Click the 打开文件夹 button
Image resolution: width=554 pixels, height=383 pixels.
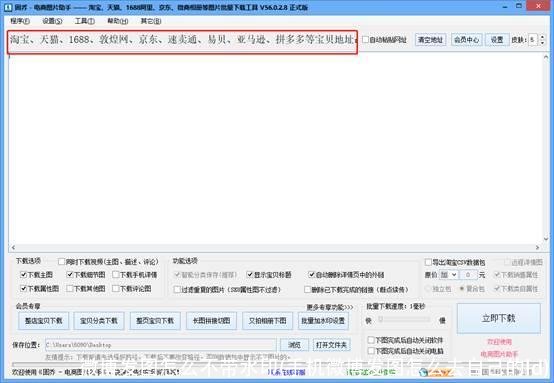pos(331,345)
